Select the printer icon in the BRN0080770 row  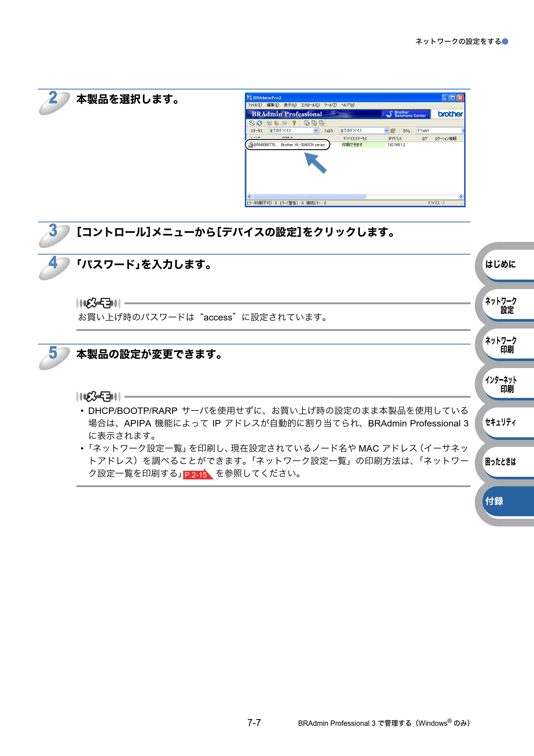pos(250,144)
